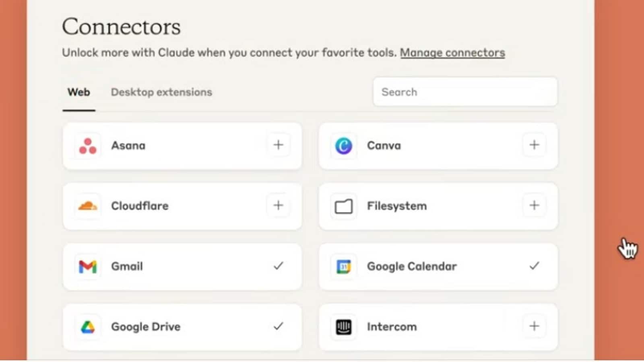Click the Gmail envelope icon
This screenshot has width=644, height=362.
[88, 266]
